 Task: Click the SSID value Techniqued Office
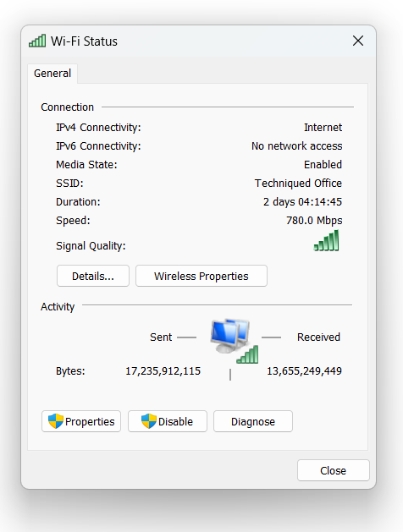pos(298,184)
